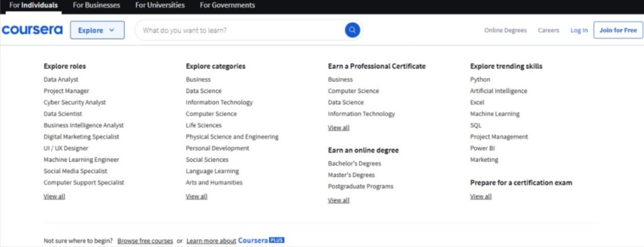The height and width of the screenshot is (247, 644).
Task: Click the 'Learn more about' link
Action: (211, 241)
